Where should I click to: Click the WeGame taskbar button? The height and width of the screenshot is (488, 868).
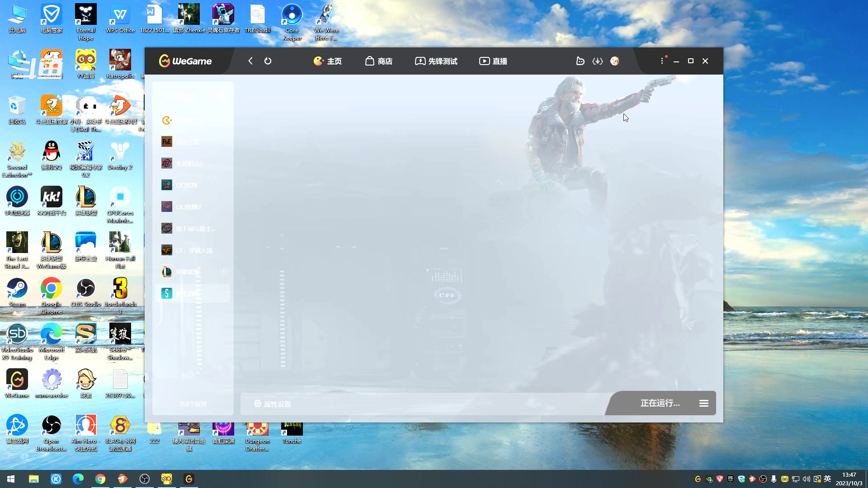point(189,479)
